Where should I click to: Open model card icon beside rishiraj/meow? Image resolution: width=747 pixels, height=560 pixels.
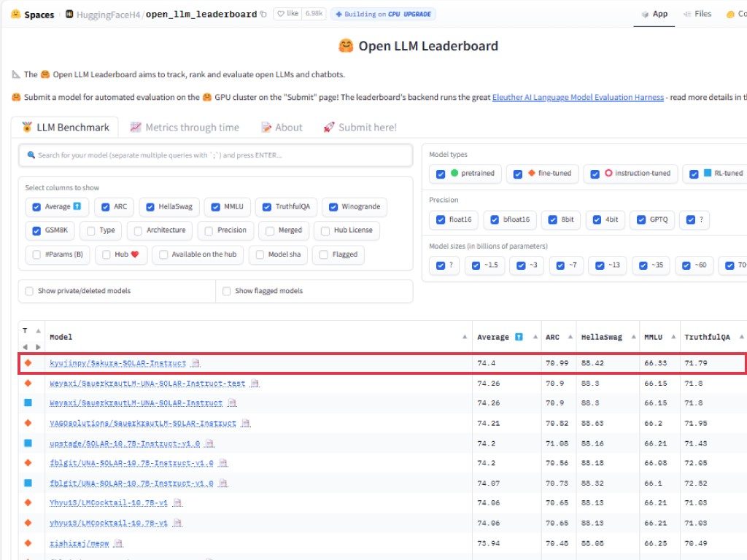(x=118, y=543)
